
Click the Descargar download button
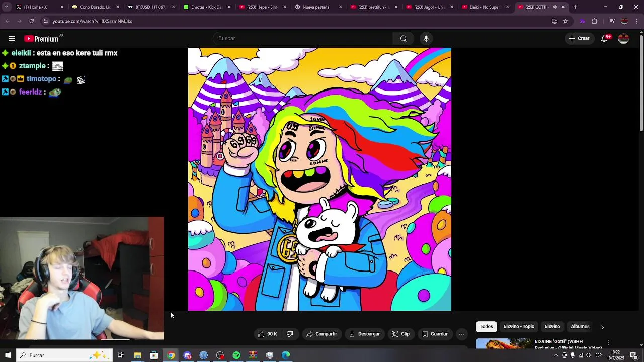[365, 334]
